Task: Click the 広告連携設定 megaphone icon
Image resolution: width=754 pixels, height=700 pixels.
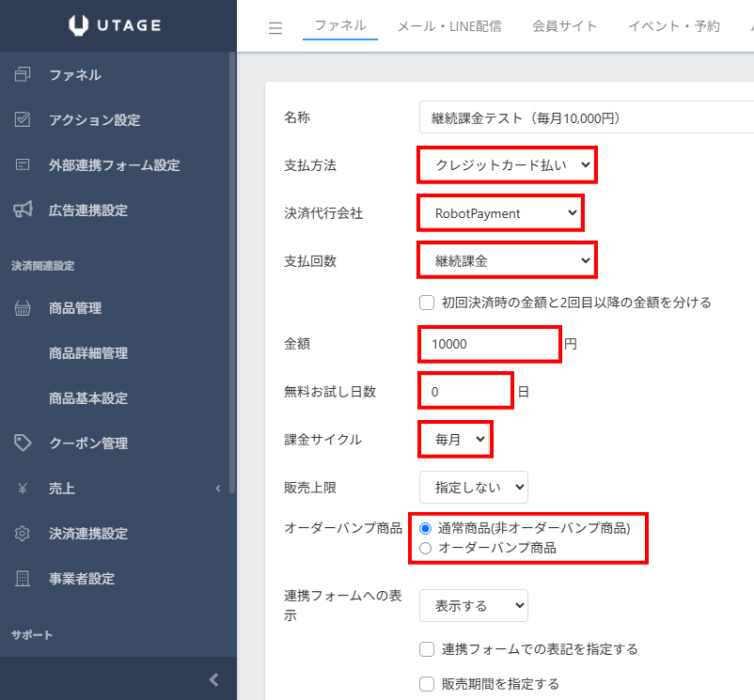Action: tap(23, 210)
